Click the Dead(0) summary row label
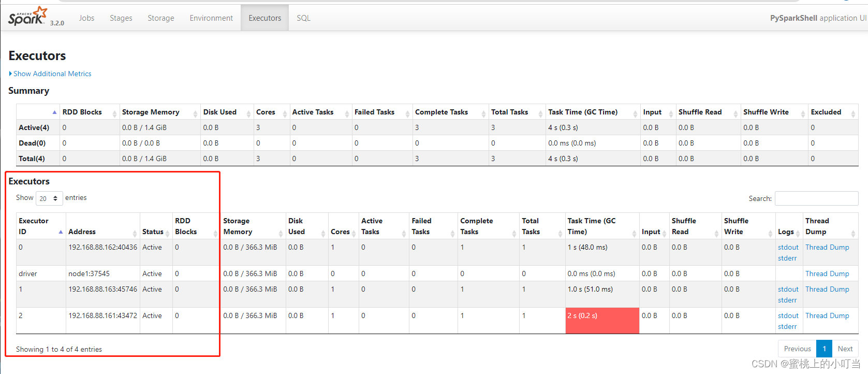This screenshot has width=868, height=374. point(32,143)
